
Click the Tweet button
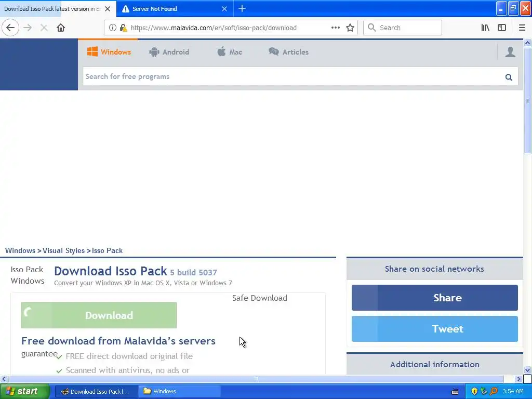435,329
